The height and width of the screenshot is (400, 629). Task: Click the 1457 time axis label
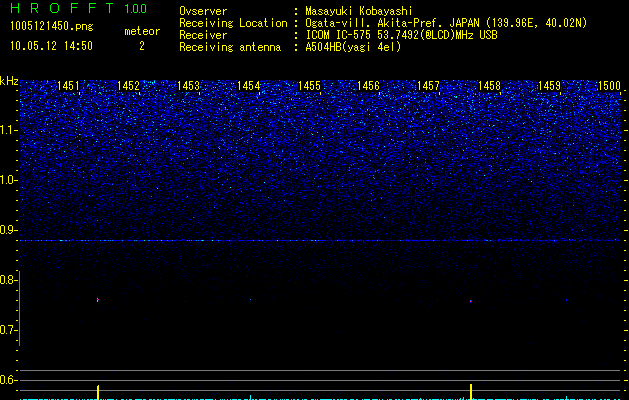(x=429, y=86)
